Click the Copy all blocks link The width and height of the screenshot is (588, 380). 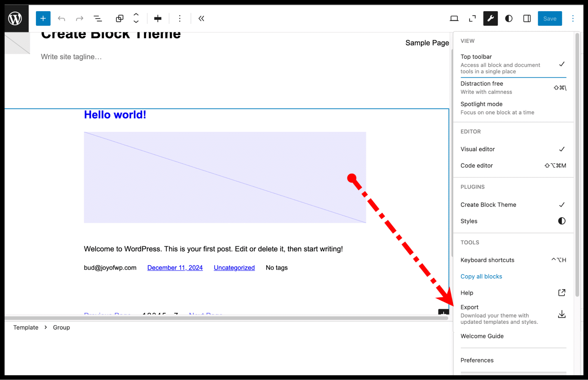click(x=481, y=276)
